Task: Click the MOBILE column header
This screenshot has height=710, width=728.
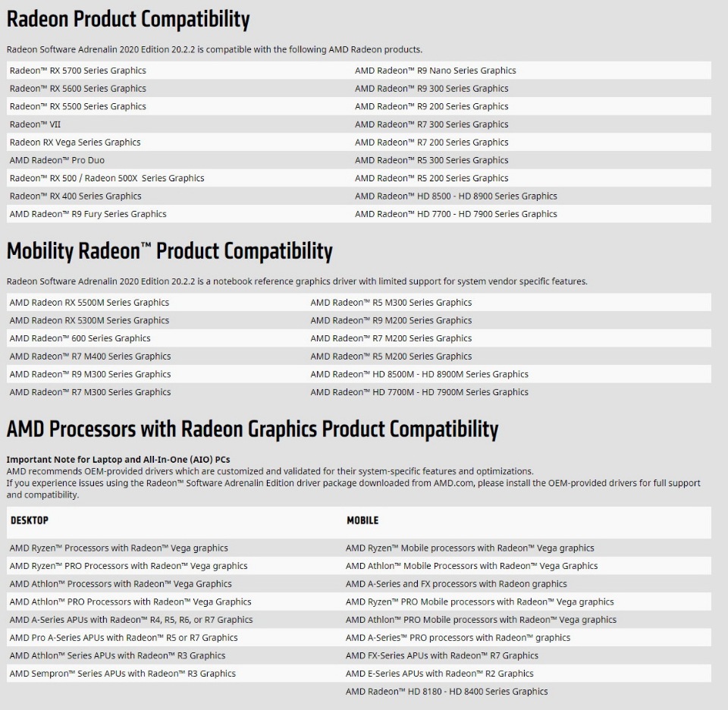Action: (362, 520)
